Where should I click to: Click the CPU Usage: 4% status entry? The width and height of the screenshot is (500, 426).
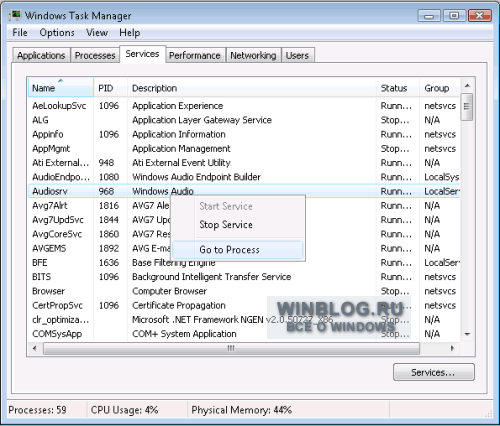click(124, 410)
